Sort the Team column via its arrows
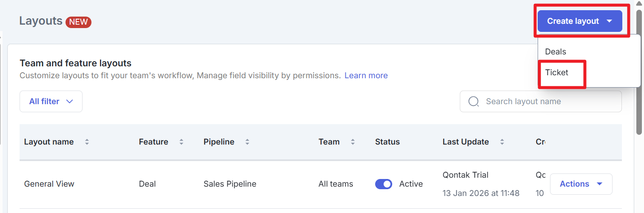 353,142
